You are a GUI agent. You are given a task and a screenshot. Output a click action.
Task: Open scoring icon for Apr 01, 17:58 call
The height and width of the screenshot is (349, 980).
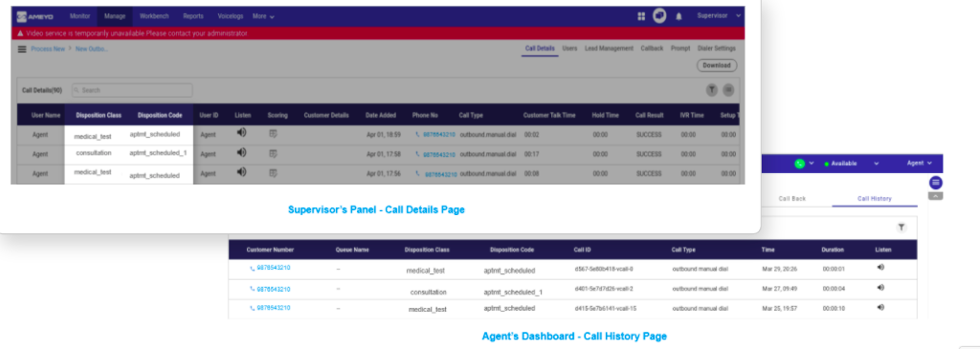click(x=273, y=153)
